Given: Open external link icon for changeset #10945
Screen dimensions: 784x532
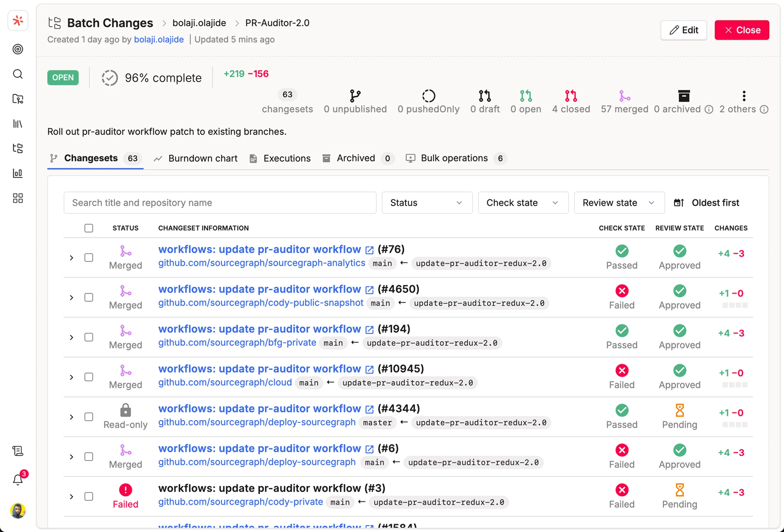Looking at the screenshot, I should pyautogui.click(x=369, y=369).
